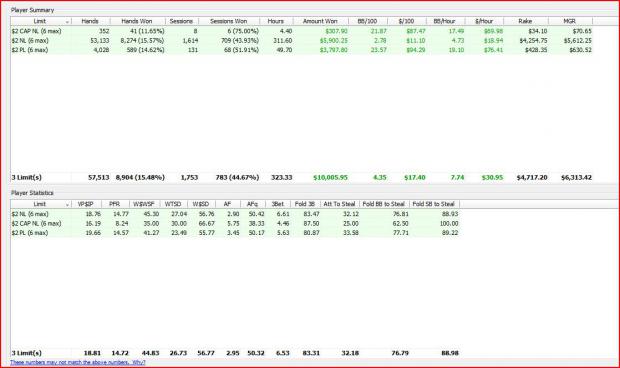This screenshot has height=368, width=620.
Task: Sort statistics by VP$IP header
Action: [x=85, y=204]
